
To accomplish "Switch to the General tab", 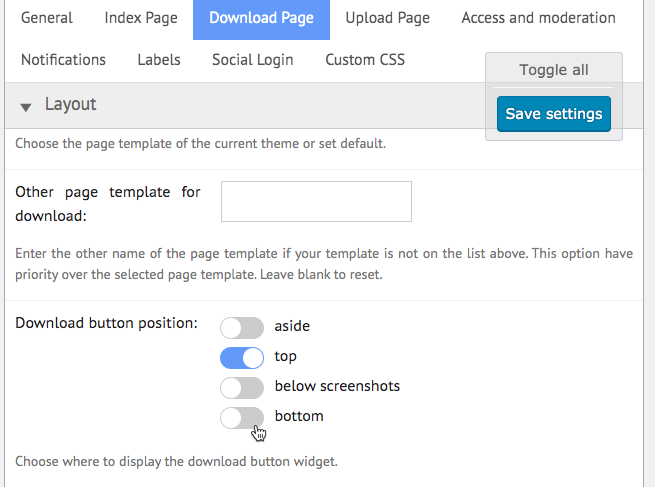I will click(47, 18).
